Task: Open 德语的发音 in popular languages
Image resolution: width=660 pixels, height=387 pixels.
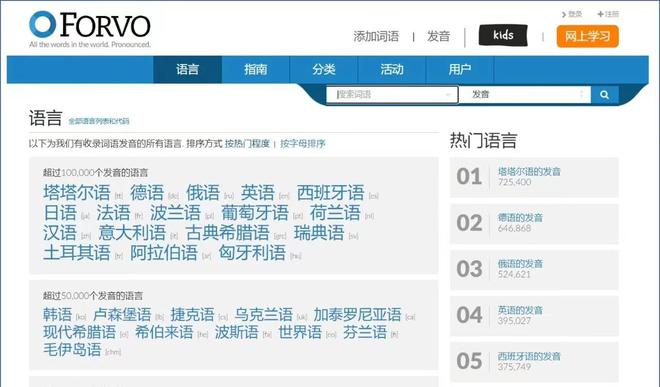Action: 520,218
